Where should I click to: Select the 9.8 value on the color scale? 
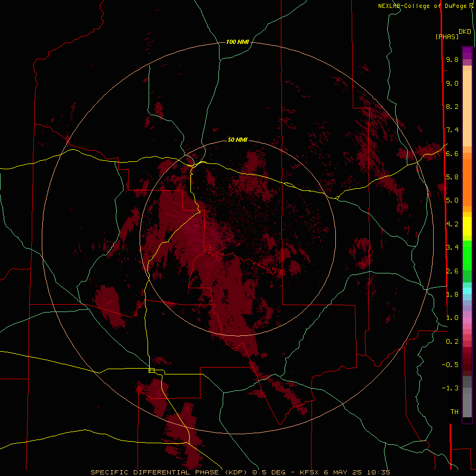pyautogui.click(x=452, y=59)
